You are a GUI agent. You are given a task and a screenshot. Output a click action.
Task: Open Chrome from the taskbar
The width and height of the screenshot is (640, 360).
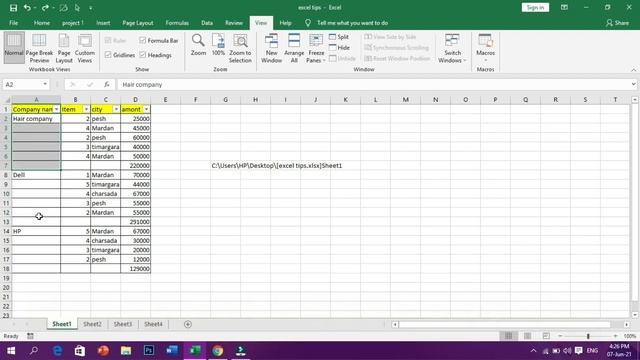coord(218,350)
